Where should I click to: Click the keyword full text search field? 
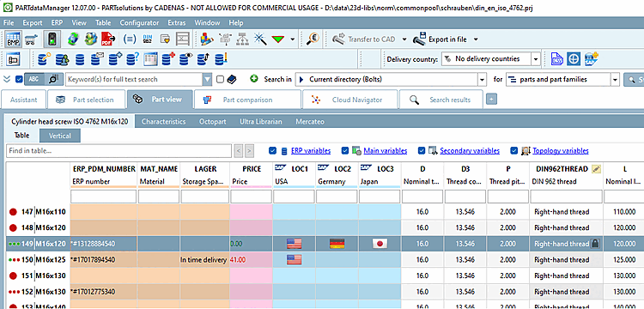click(x=134, y=79)
